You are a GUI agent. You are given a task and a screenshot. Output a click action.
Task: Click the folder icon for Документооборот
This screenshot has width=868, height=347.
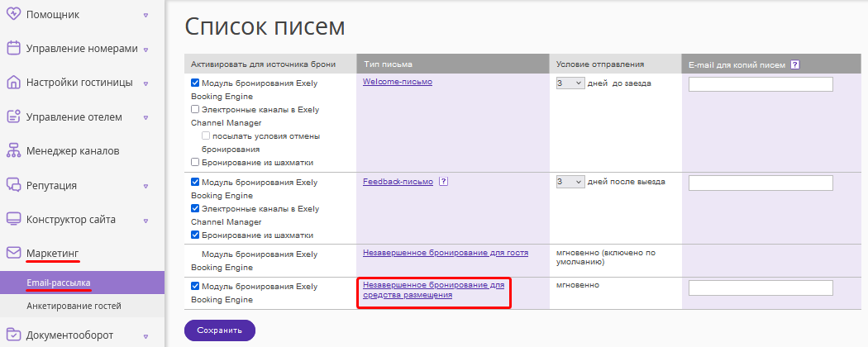pyautogui.click(x=13, y=335)
